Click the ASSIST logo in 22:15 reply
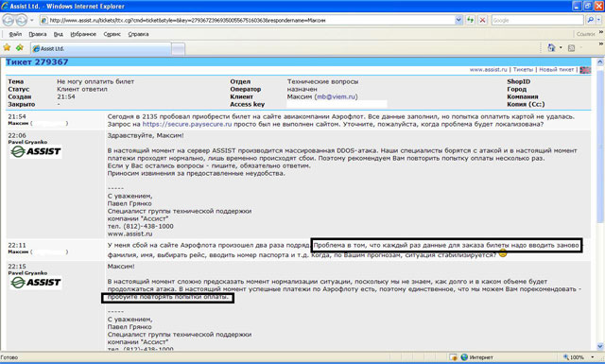The width and height of the screenshot is (605, 364). (x=36, y=283)
